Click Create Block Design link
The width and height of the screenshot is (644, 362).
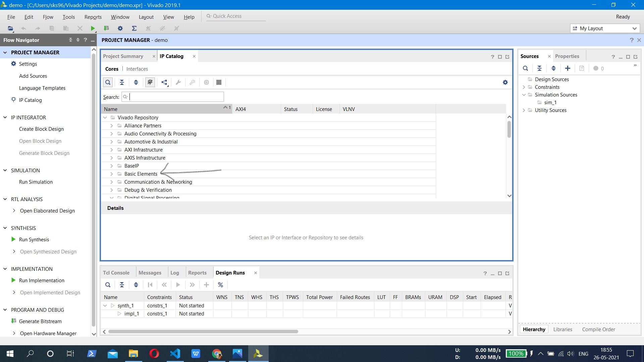pyautogui.click(x=41, y=129)
